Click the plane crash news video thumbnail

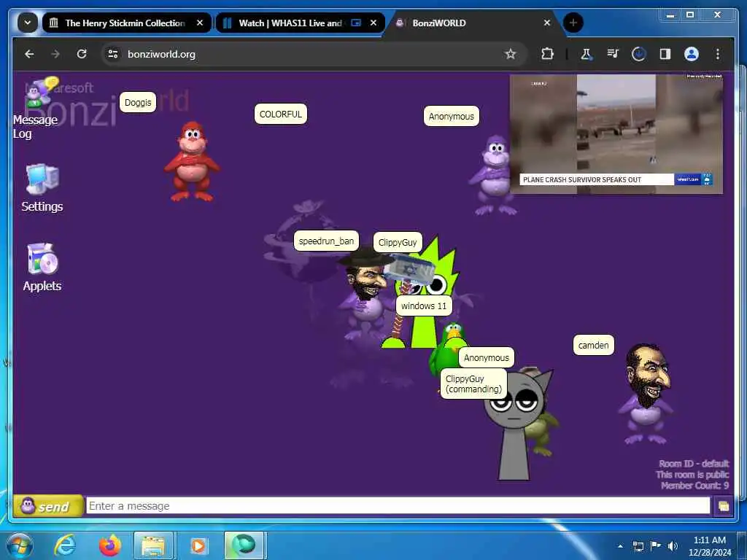pyautogui.click(x=616, y=134)
